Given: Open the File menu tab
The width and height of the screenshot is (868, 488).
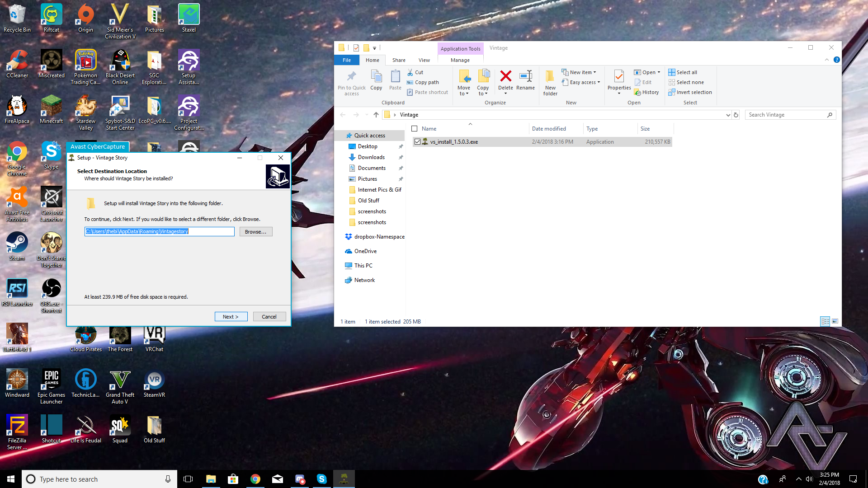Looking at the screenshot, I should [x=346, y=60].
